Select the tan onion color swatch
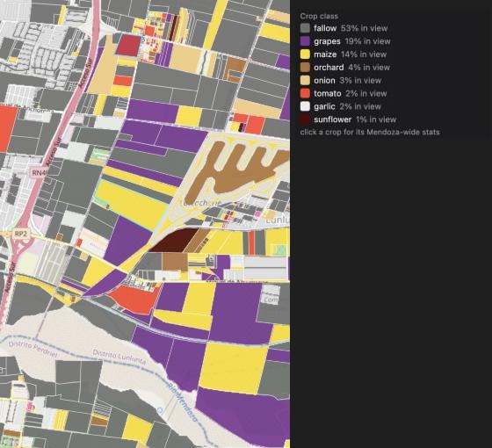This screenshot has width=492, height=448. click(305, 80)
